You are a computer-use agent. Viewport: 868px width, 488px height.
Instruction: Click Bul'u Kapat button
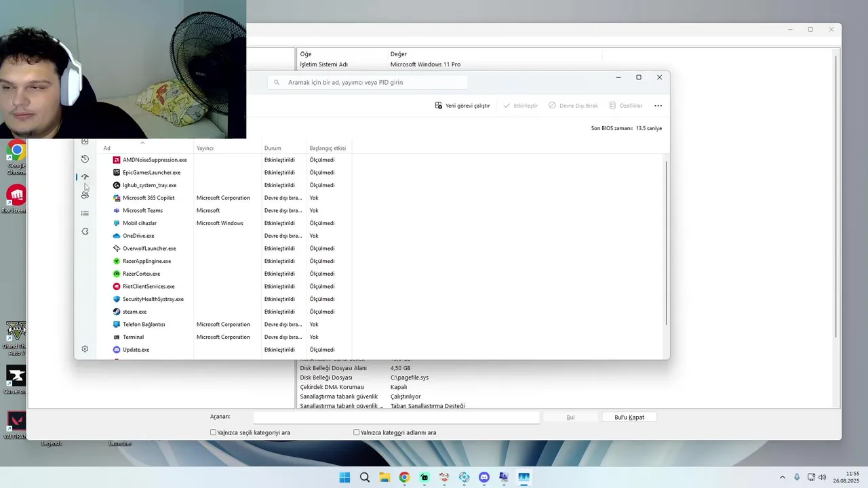tap(629, 418)
